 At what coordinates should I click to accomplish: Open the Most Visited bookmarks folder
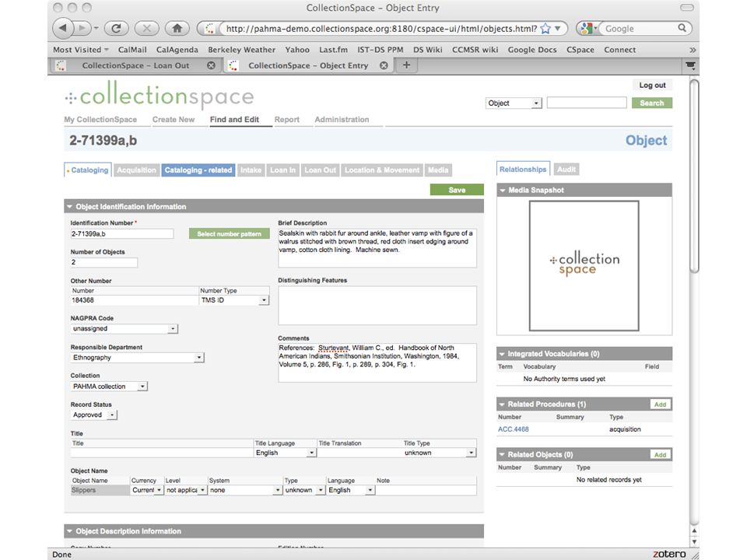(80, 50)
